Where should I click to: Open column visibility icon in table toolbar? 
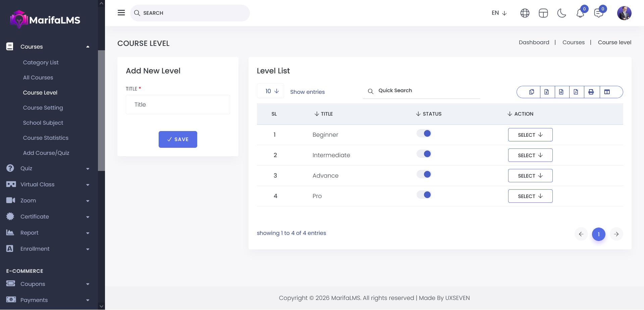pos(607,92)
